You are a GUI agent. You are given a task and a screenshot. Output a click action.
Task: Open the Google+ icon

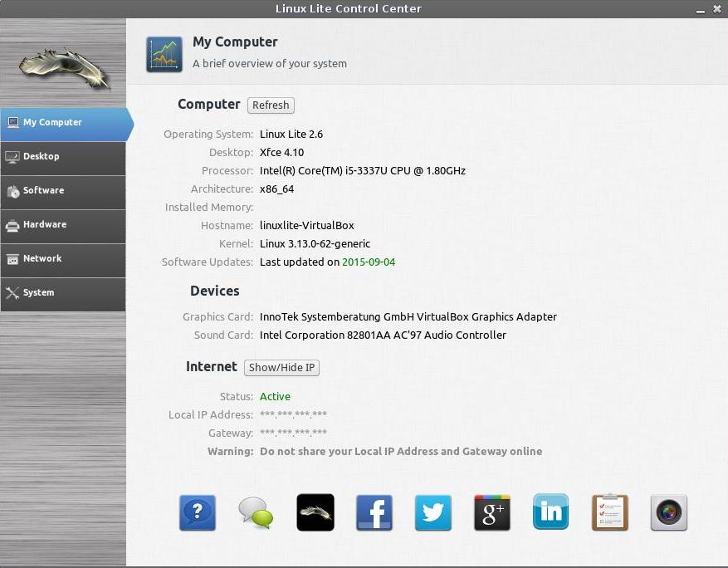coord(491,512)
